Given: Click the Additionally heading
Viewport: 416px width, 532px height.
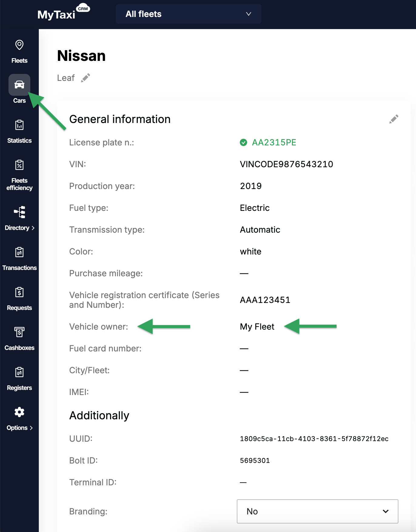Looking at the screenshot, I should (x=99, y=415).
